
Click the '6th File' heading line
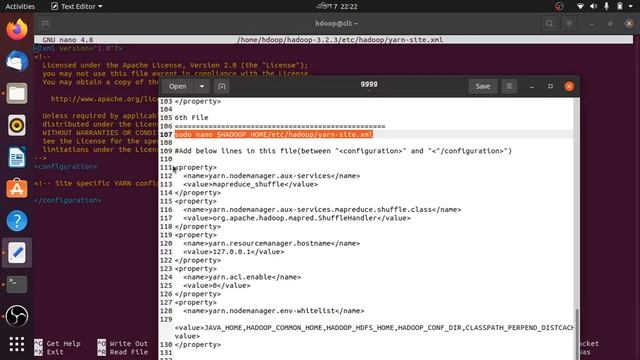pos(191,118)
